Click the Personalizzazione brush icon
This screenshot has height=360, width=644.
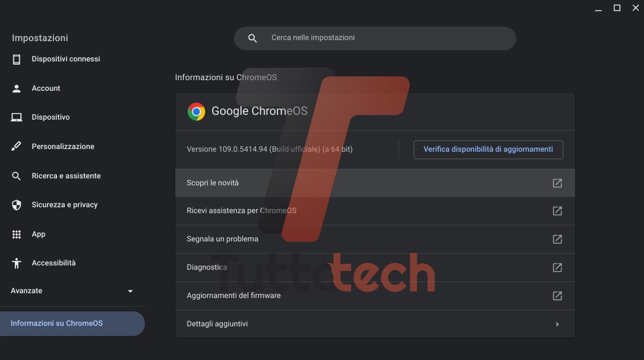[17, 146]
